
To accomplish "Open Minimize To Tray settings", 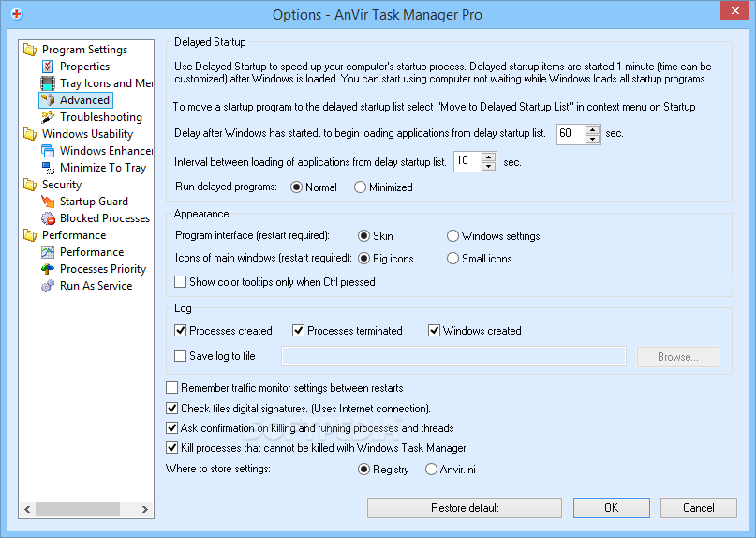I will 103,168.
